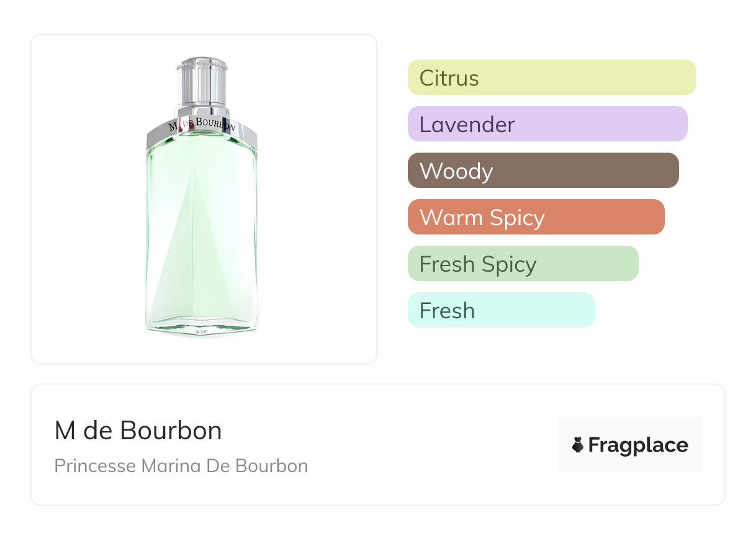The height and width of the screenshot is (536, 756).
Task: Click the Warm Spicy label text
Action: (x=482, y=218)
